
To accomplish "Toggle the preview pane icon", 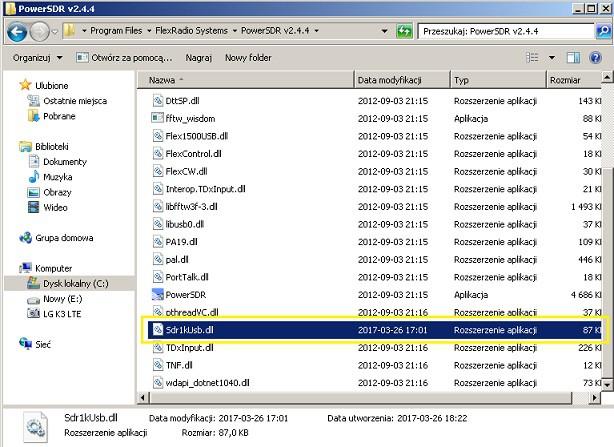I will tap(573, 58).
